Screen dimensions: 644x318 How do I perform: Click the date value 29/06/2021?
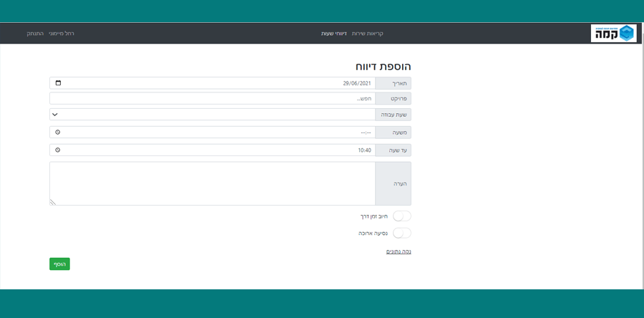357,83
